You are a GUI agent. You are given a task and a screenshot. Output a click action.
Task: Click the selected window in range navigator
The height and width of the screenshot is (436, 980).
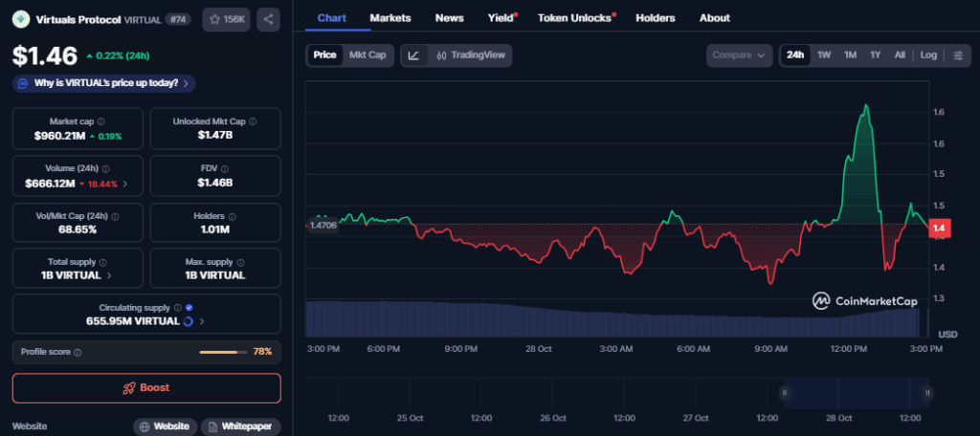857,393
